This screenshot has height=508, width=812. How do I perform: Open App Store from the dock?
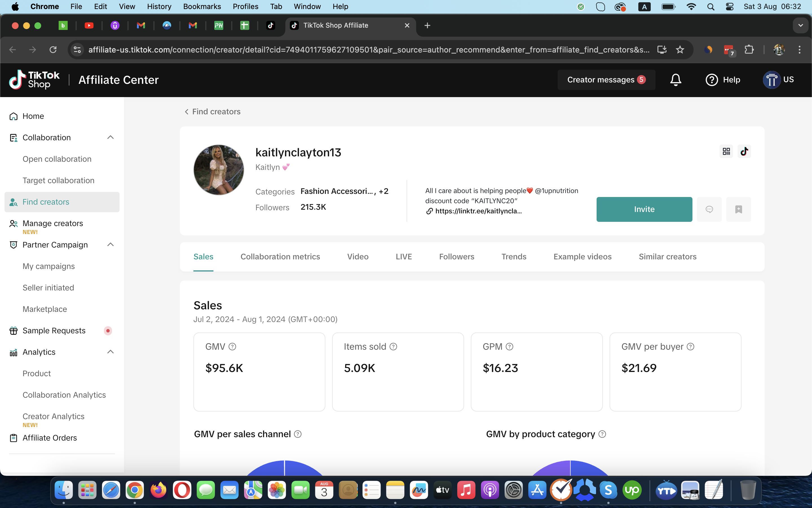point(537,490)
